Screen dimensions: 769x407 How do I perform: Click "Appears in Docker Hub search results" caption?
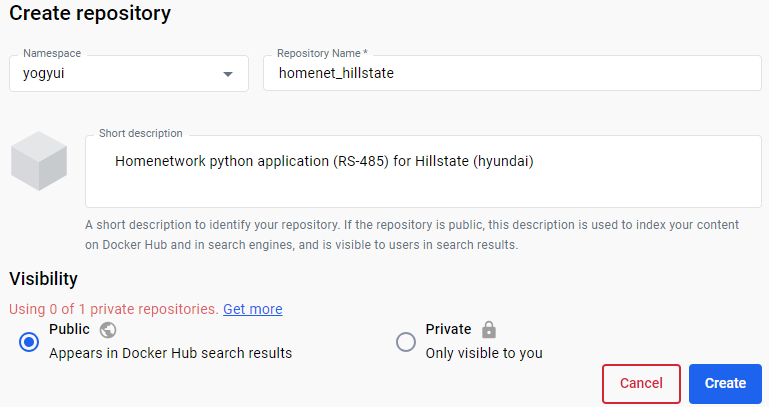170,353
